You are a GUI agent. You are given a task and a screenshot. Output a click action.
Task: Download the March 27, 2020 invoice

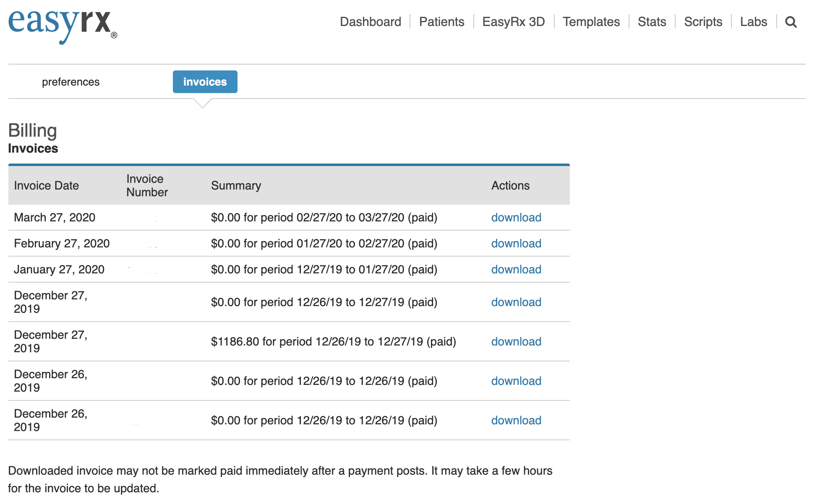[x=516, y=218]
